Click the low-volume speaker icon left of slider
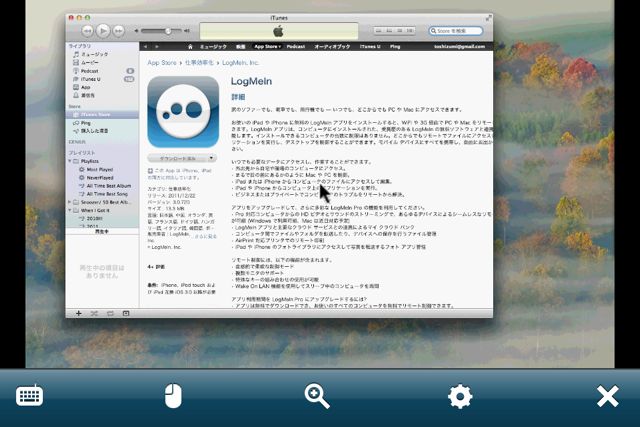 point(136,31)
